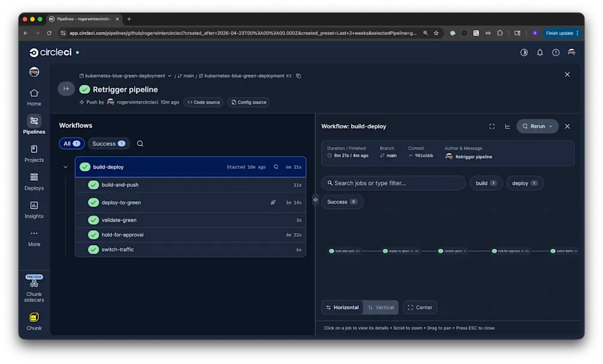Center the workflow graph

click(x=420, y=308)
